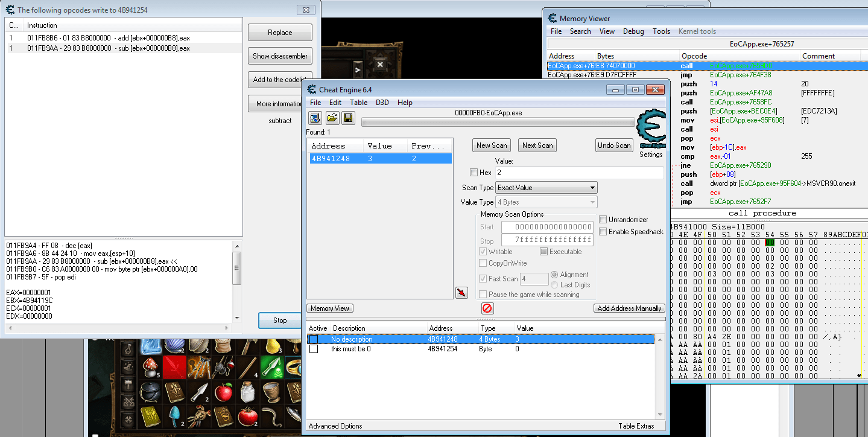The height and width of the screenshot is (437, 868).
Task: Click Show disassembler button
Action: tap(280, 56)
